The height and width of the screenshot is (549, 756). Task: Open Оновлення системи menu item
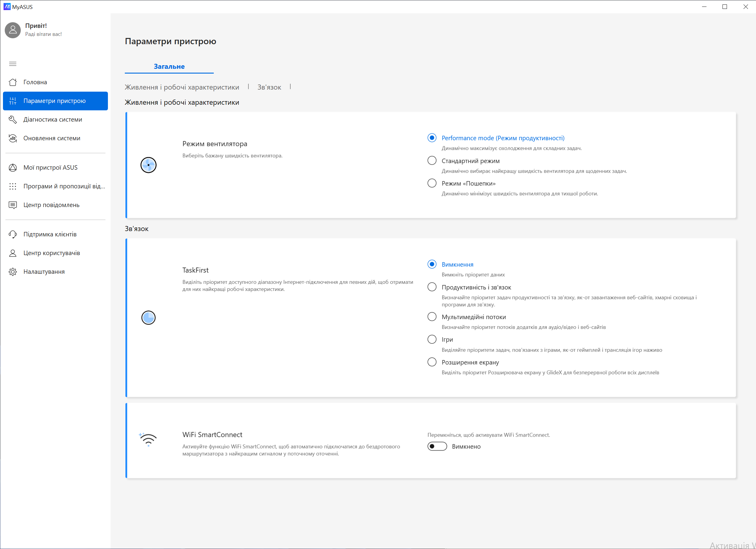pos(55,138)
